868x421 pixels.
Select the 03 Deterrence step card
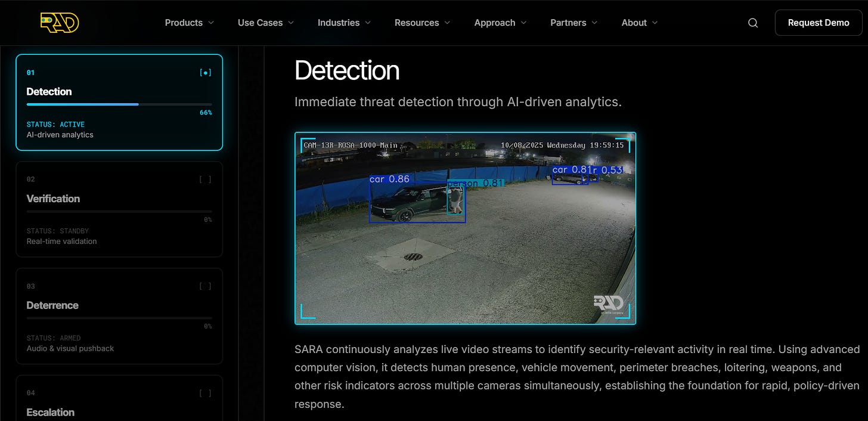[119, 316]
